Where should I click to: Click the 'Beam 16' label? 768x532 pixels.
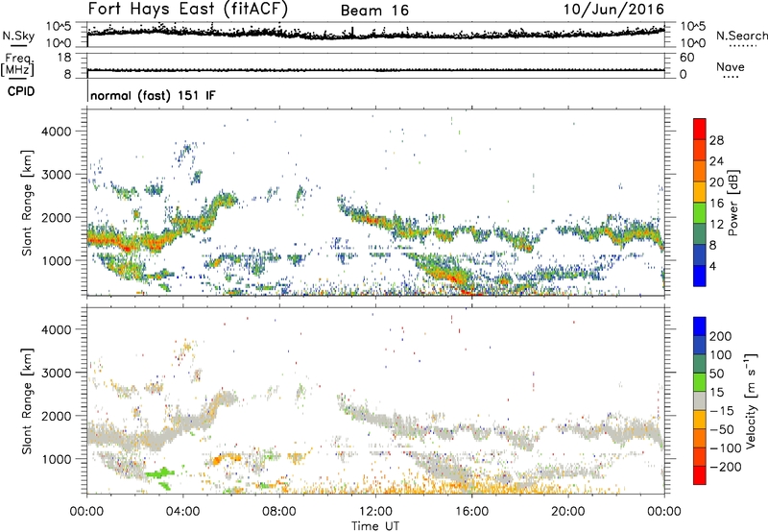(374, 11)
